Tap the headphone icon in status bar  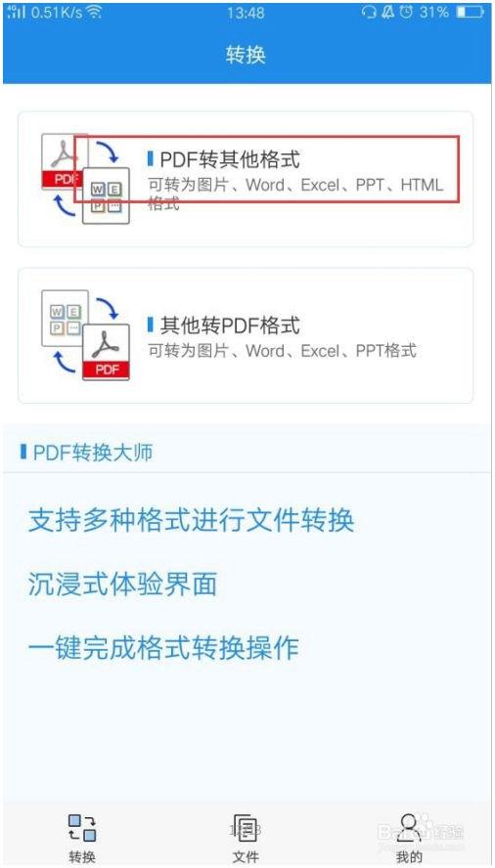coord(369,12)
